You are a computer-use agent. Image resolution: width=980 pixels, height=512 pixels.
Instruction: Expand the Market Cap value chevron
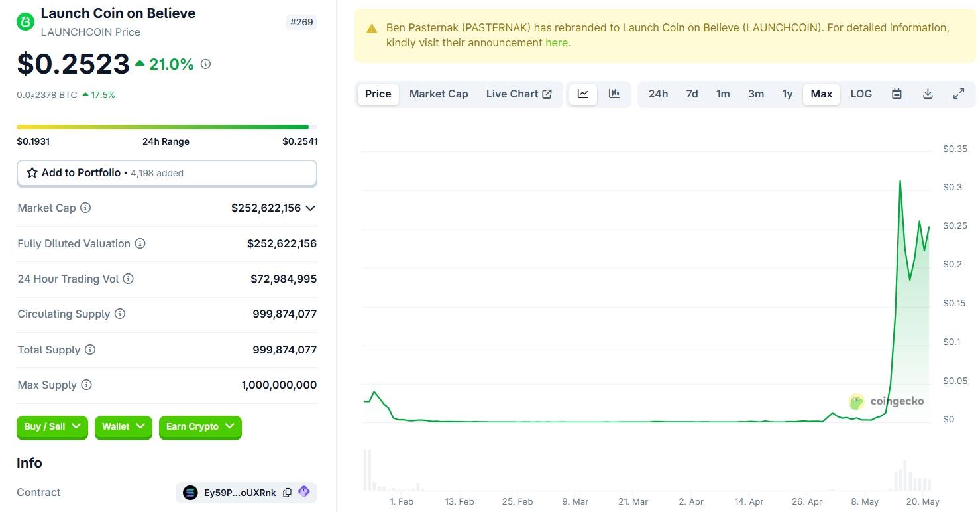coord(309,208)
